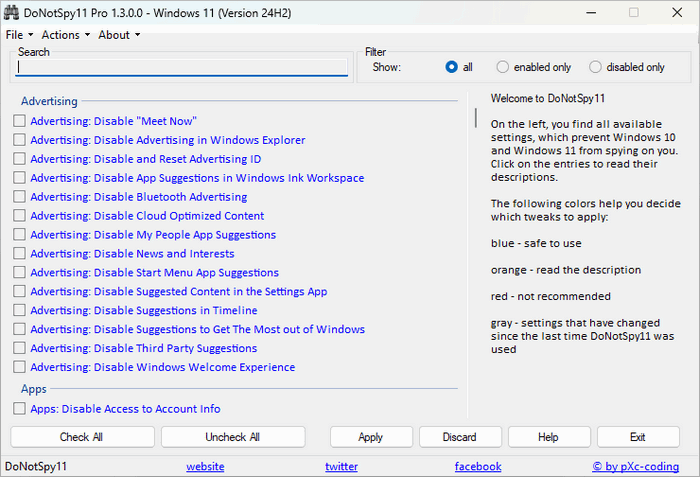This screenshot has width=700, height=477.
Task: Filter to disabled only settings
Action: coord(596,67)
